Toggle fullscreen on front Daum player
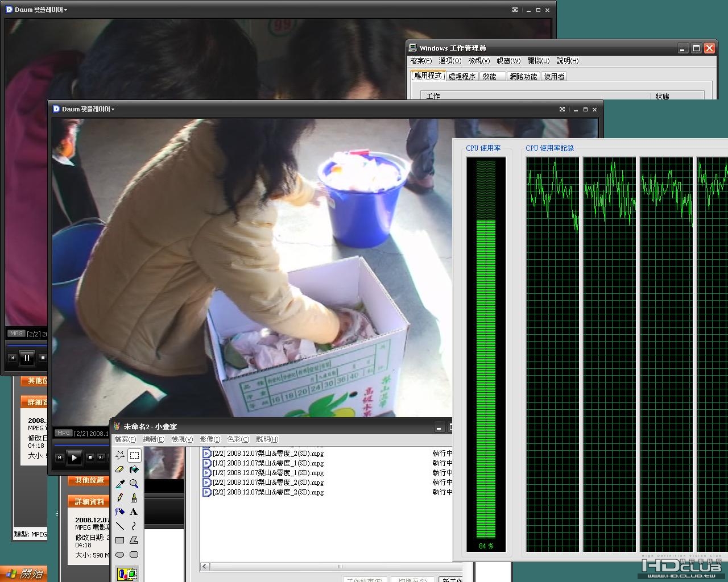 pyautogui.click(x=562, y=109)
